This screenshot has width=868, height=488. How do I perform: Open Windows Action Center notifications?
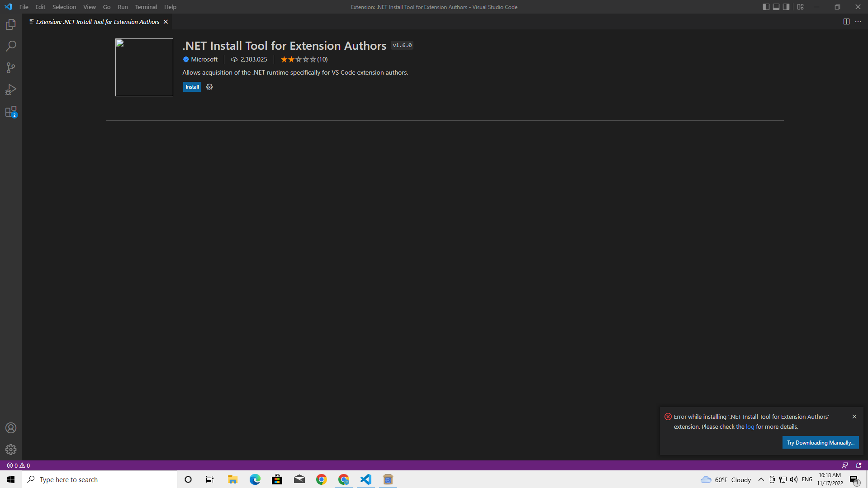854,479
